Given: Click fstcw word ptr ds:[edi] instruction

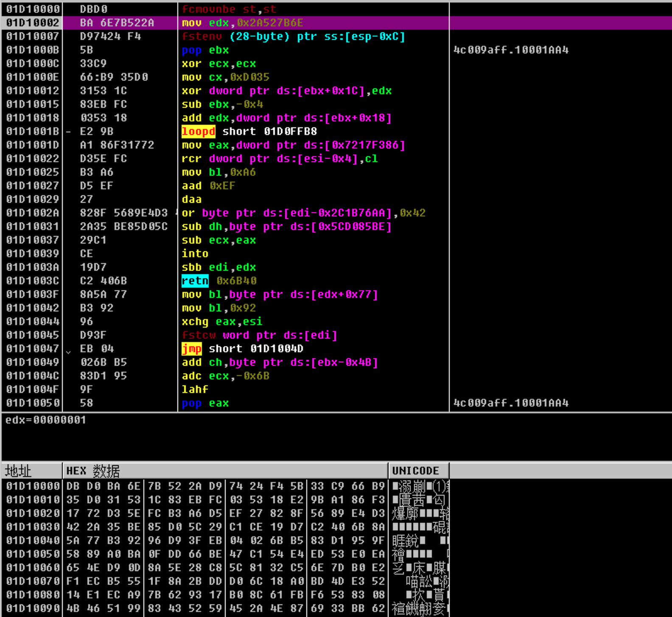Looking at the screenshot, I should (259, 335).
